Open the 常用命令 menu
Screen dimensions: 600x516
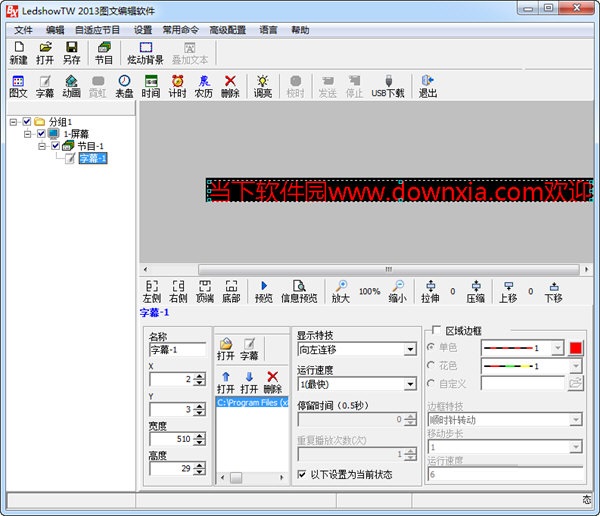coord(181,30)
